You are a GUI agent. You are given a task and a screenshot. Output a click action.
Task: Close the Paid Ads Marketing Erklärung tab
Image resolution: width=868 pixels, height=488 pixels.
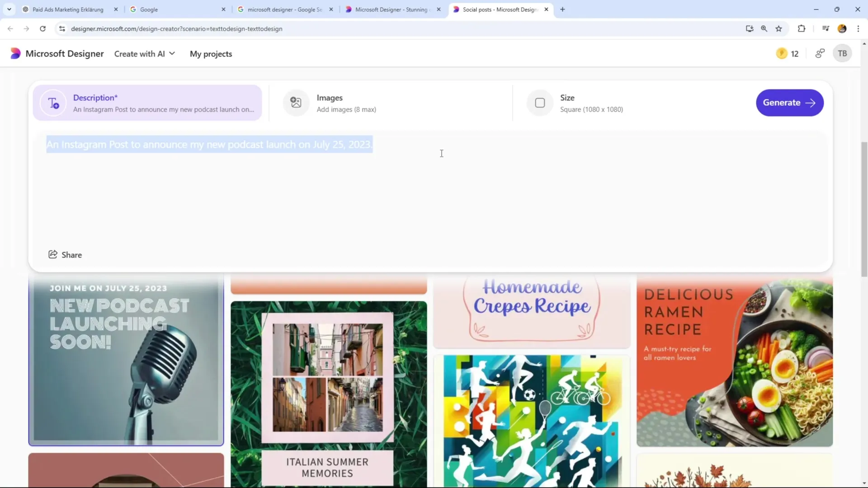[x=116, y=9]
